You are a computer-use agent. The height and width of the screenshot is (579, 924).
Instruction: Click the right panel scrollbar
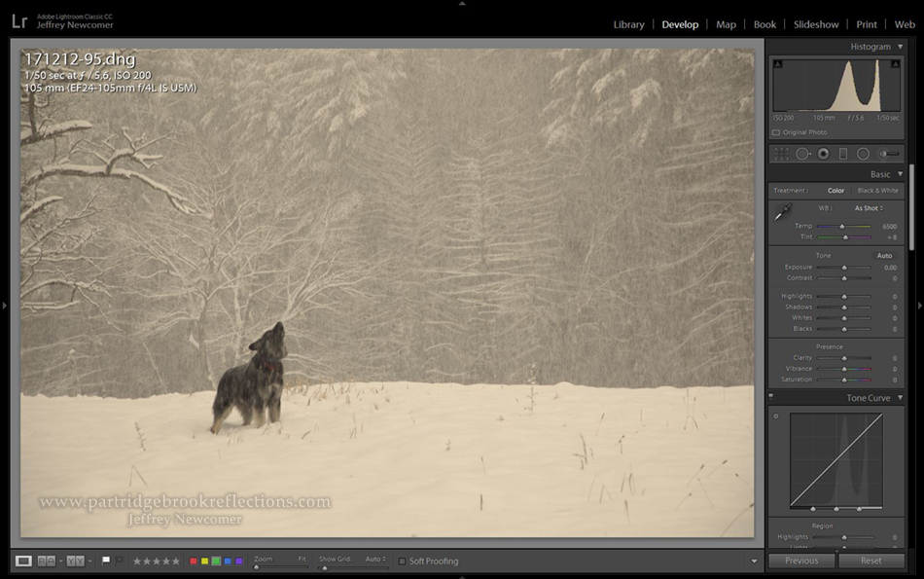pos(911,208)
